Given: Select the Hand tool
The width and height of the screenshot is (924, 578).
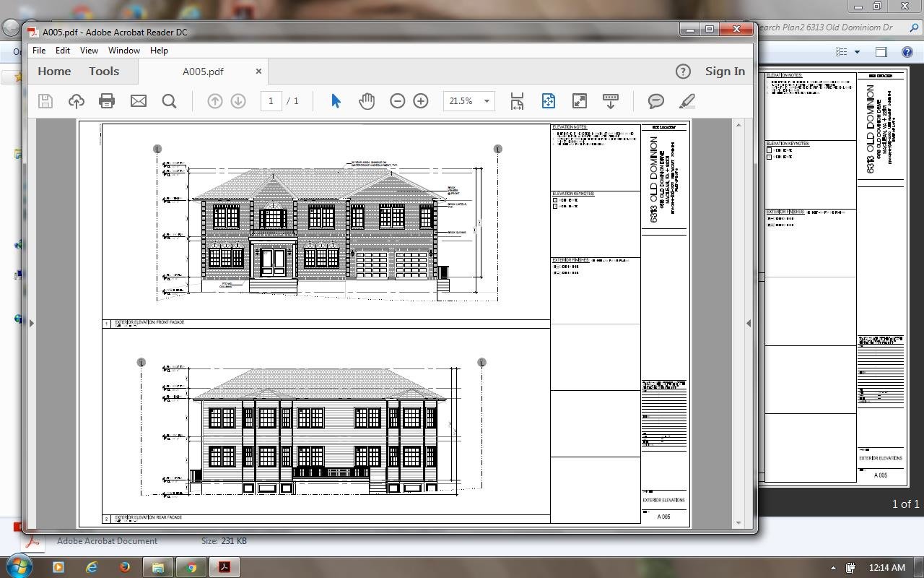Looking at the screenshot, I should click(x=367, y=101).
